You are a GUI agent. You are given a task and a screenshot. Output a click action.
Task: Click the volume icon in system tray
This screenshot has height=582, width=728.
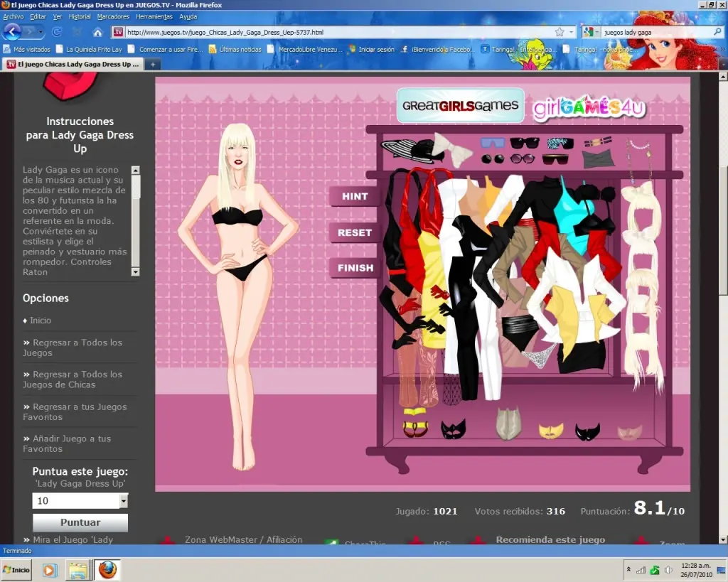click(x=668, y=571)
